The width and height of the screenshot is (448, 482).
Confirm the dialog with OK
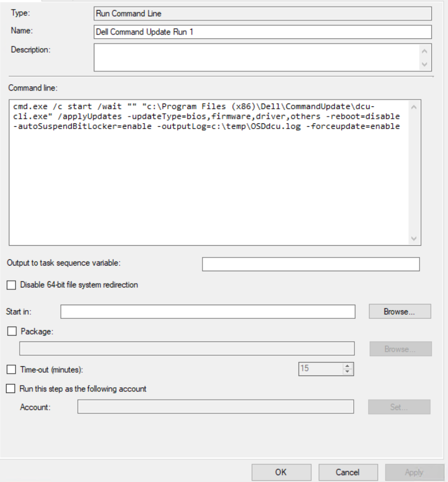click(x=281, y=472)
